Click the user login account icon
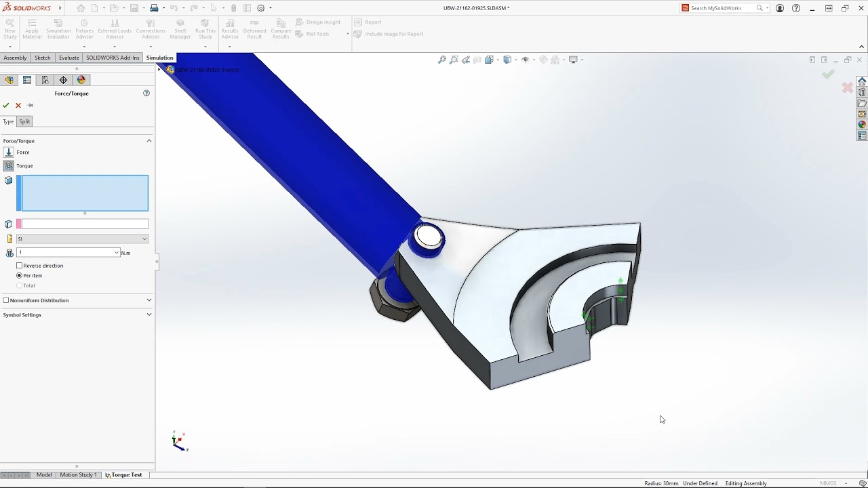The image size is (868, 488). coord(780,8)
